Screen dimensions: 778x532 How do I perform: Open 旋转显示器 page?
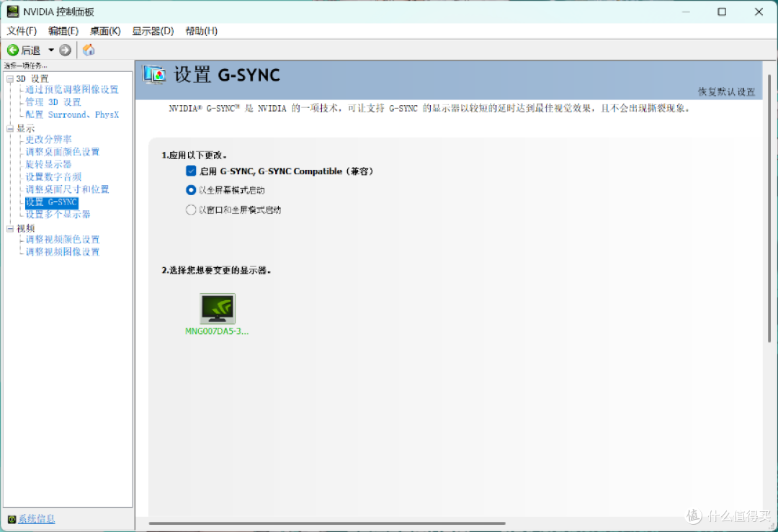(49, 164)
